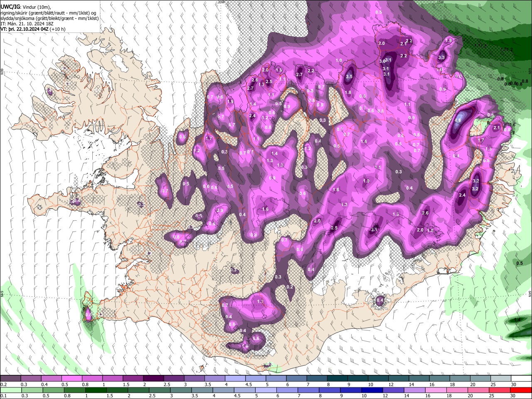Click the 3.5 snowfall value on the map
The height and width of the screenshot is (399, 532).
[349, 76]
